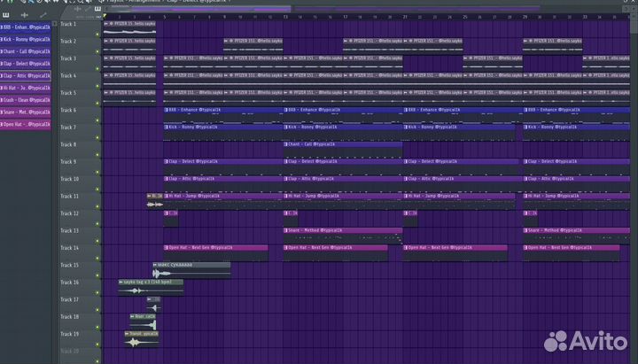Select the Track 12 header

69,213
